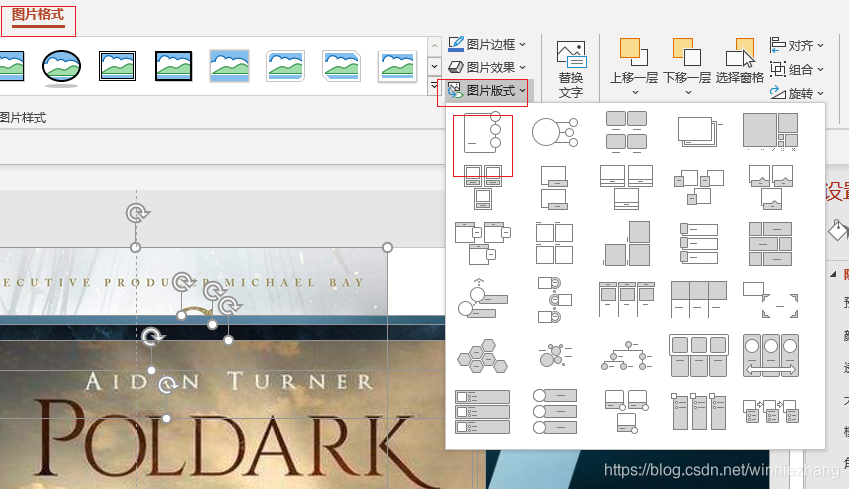Apply the white frame with shadow style

point(397,67)
